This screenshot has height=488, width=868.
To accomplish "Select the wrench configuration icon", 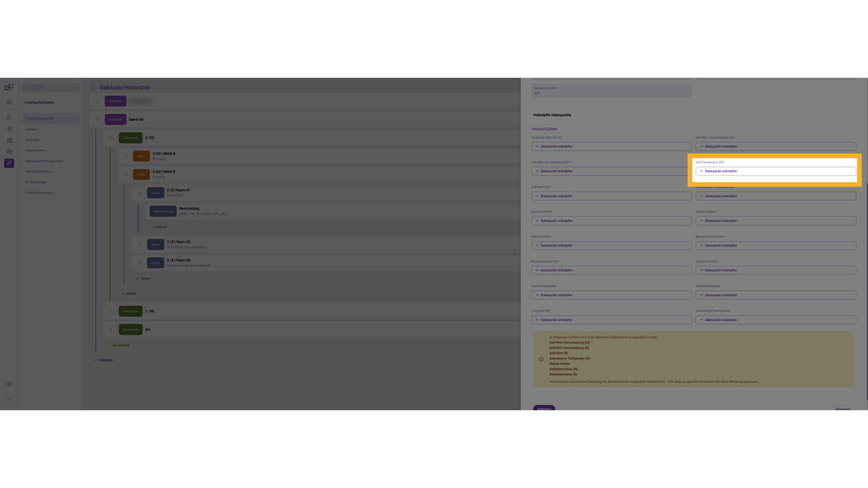I will (9, 163).
